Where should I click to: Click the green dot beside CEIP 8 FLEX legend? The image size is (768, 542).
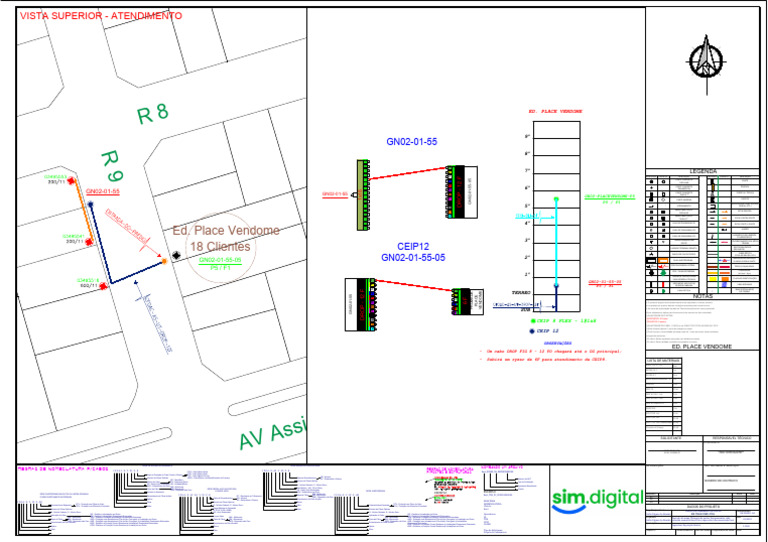point(532,321)
